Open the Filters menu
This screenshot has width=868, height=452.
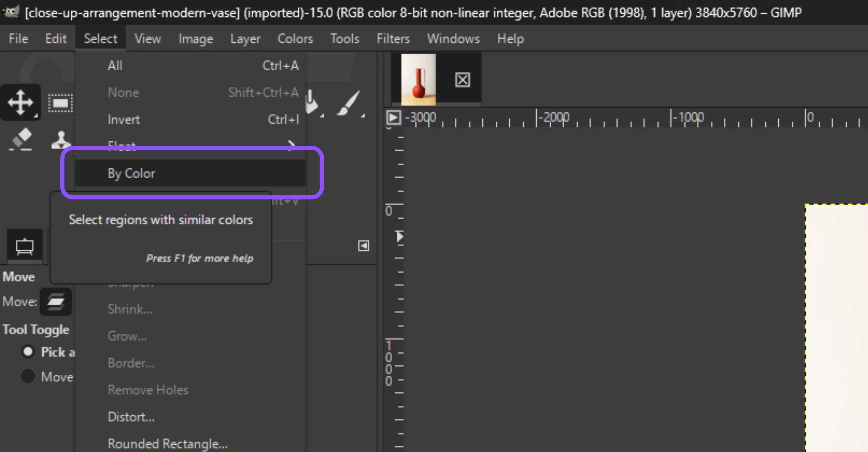tap(393, 38)
